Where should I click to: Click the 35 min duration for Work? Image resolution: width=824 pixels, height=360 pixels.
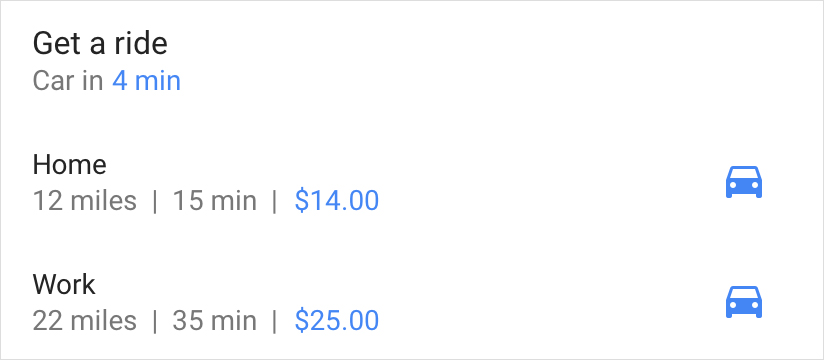214,321
